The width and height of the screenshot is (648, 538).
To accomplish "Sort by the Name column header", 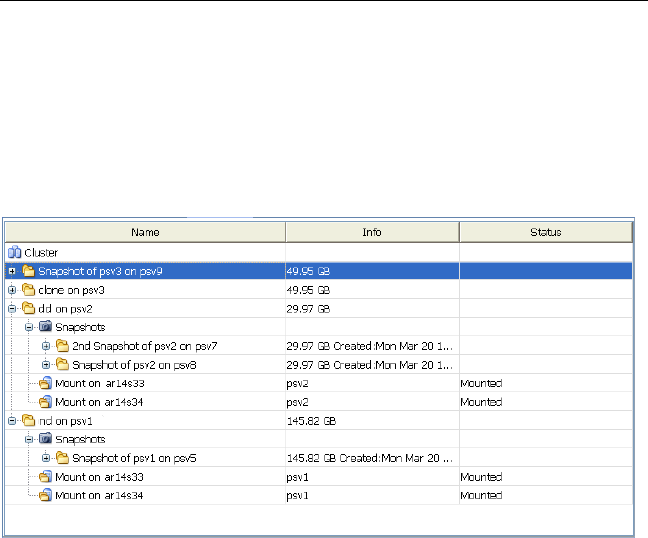I will coord(145,232).
